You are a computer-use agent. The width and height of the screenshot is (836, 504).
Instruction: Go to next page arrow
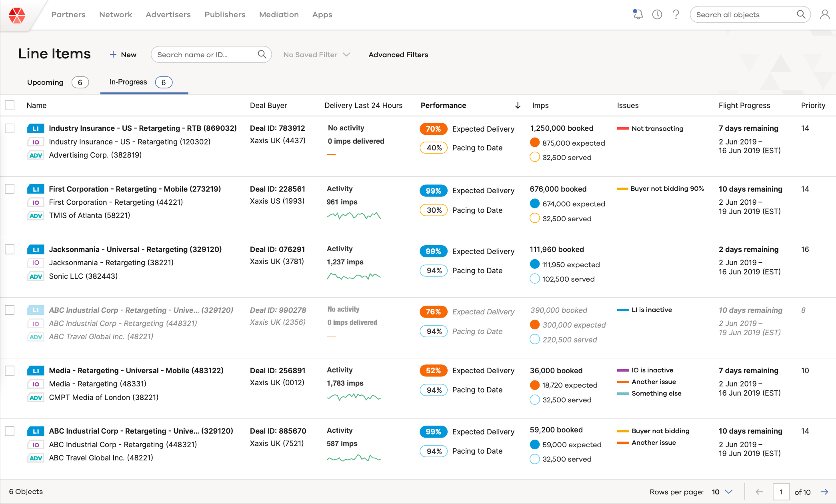(824, 492)
